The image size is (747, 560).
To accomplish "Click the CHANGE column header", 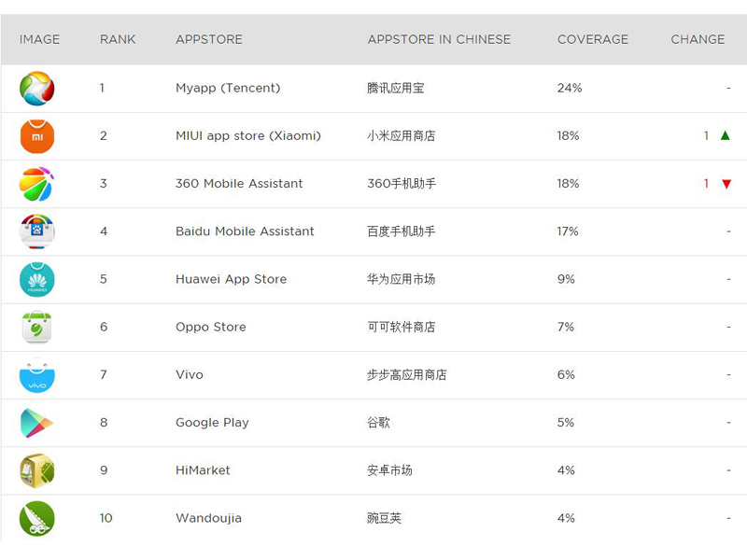I will pyautogui.click(x=698, y=39).
